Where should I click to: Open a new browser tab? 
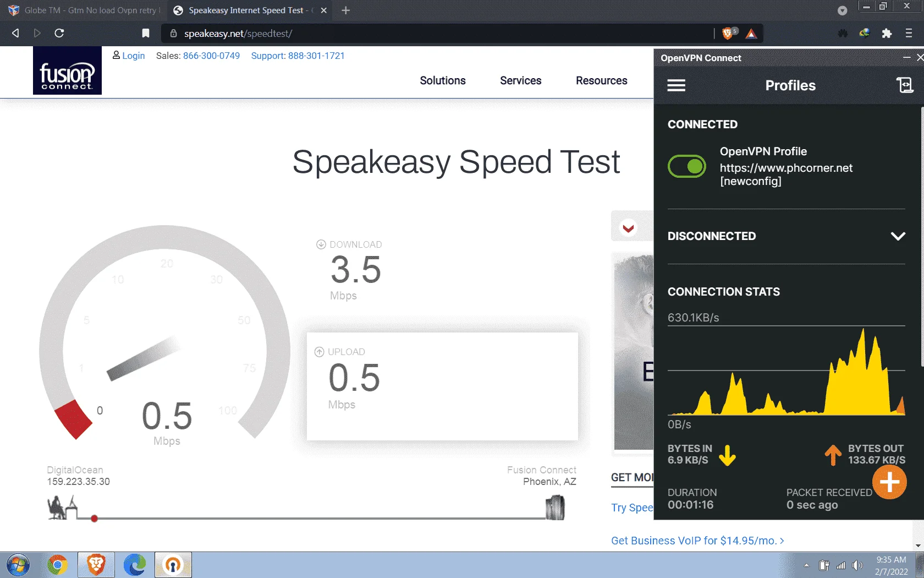(345, 10)
